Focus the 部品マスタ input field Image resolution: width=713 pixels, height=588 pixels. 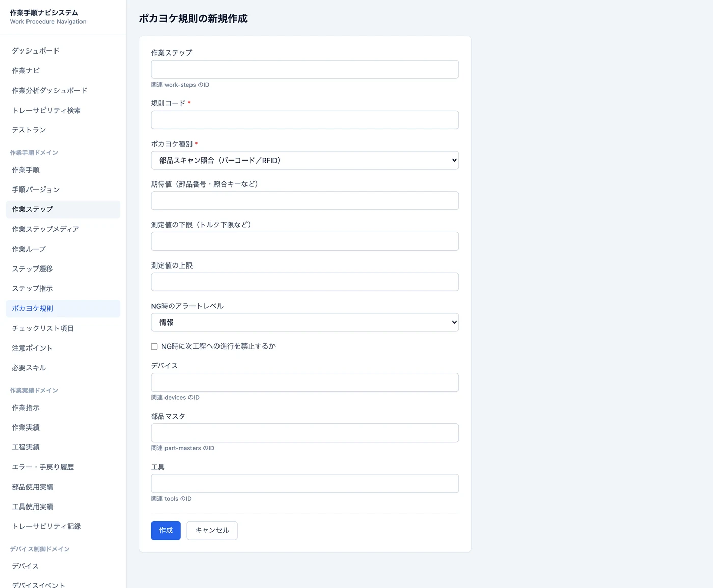click(x=305, y=433)
